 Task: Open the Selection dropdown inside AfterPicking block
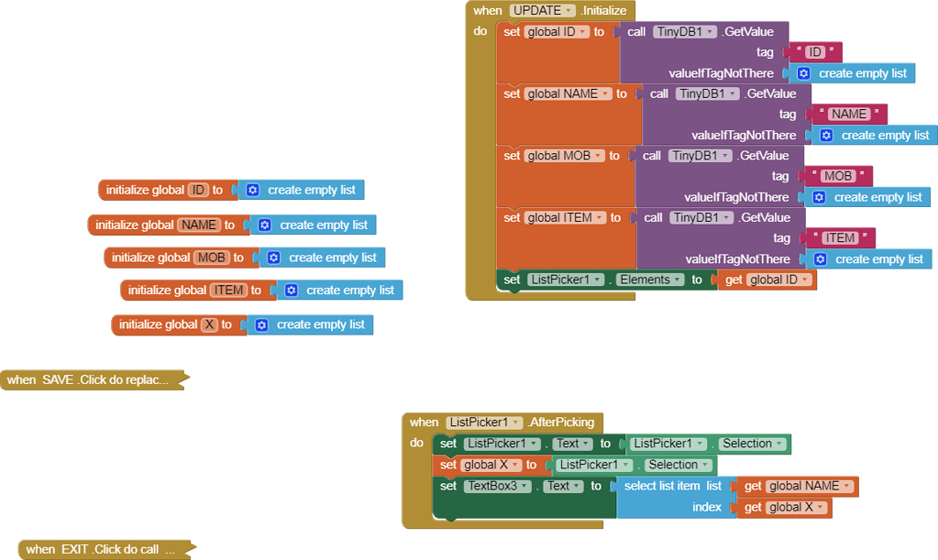point(778,444)
